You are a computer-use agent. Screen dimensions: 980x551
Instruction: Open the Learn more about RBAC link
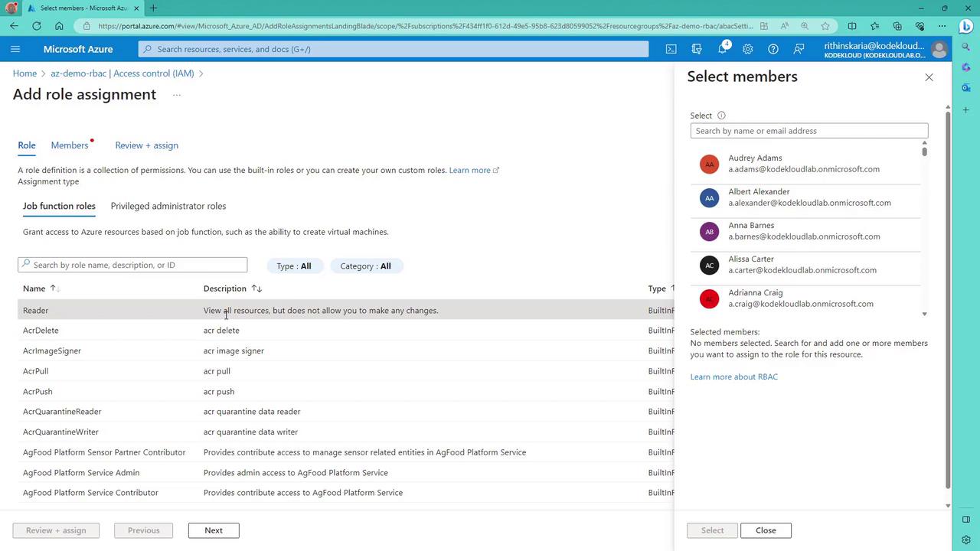coord(733,377)
